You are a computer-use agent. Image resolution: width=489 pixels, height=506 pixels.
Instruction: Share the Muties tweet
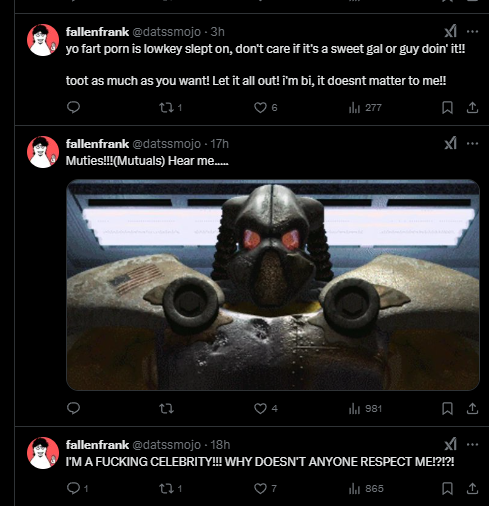pos(472,409)
